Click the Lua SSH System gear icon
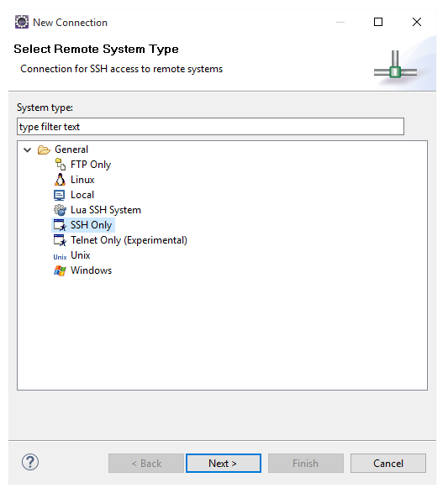 (x=60, y=210)
